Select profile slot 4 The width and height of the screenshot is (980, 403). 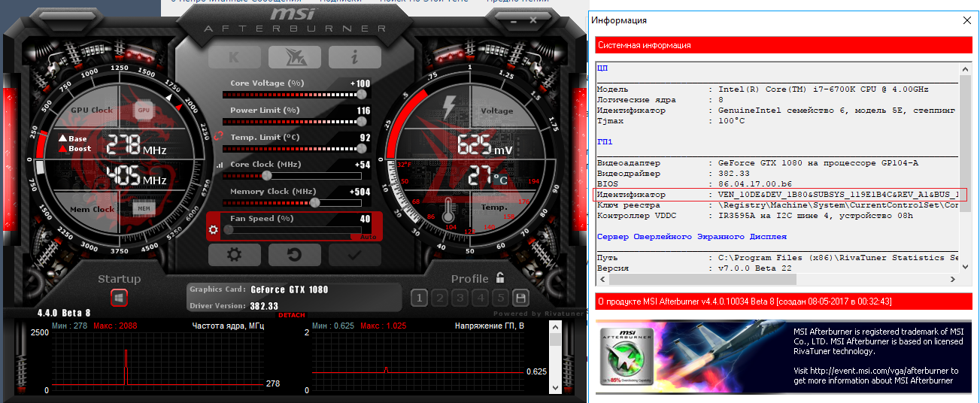point(481,298)
